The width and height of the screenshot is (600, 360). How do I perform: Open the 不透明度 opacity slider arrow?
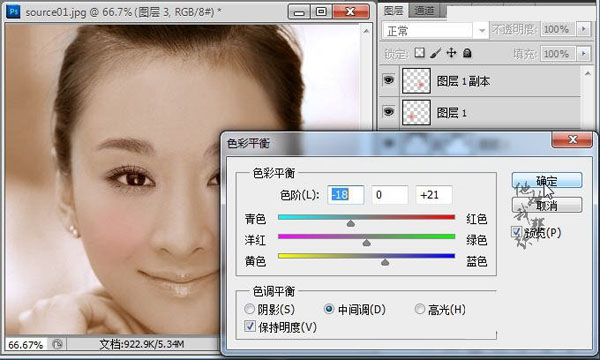(x=584, y=29)
